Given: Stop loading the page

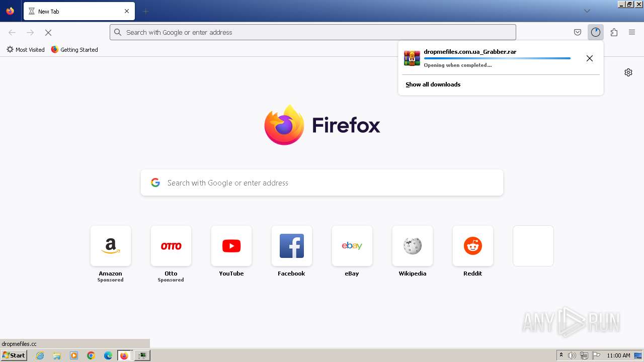Looking at the screenshot, I should [x=48, y=32].
